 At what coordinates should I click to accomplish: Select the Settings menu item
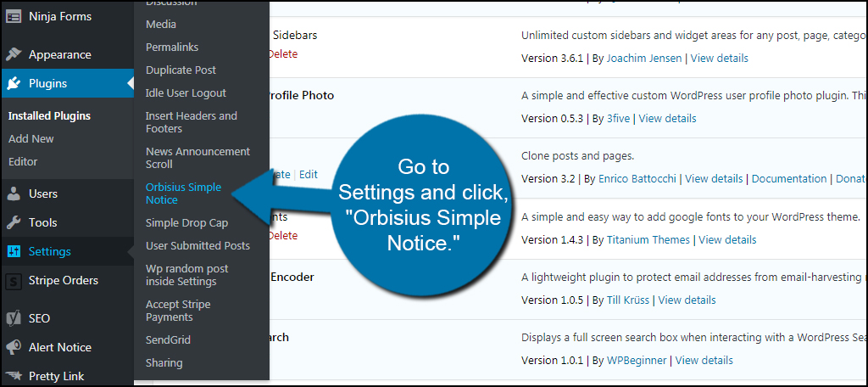50,252
